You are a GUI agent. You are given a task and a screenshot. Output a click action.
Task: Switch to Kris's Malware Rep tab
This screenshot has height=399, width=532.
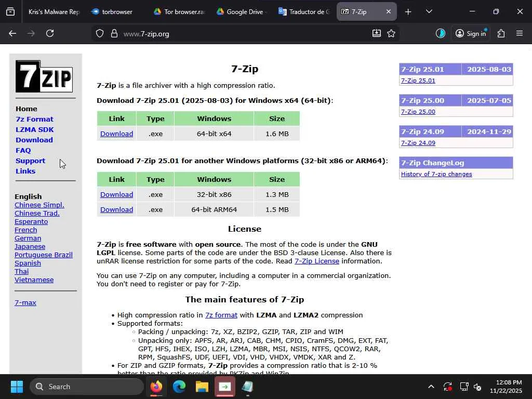point(54,12)
